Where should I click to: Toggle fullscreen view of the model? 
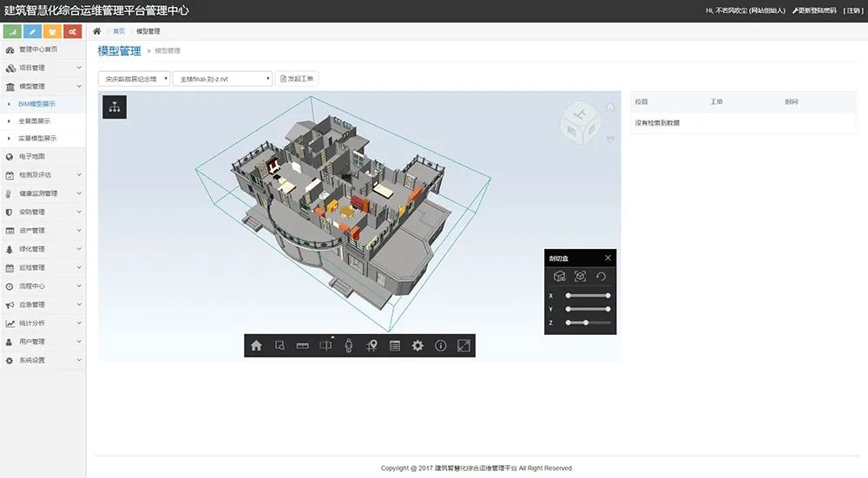pos(464,345)
